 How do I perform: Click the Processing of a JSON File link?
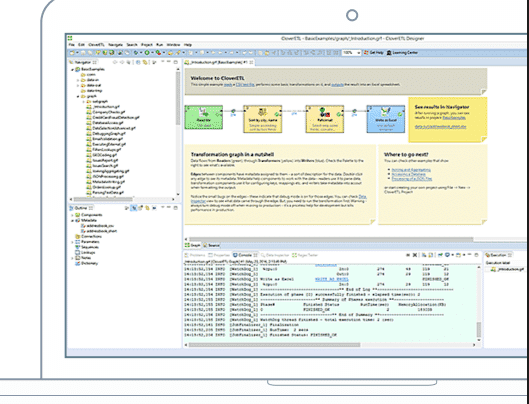point(412,179)
